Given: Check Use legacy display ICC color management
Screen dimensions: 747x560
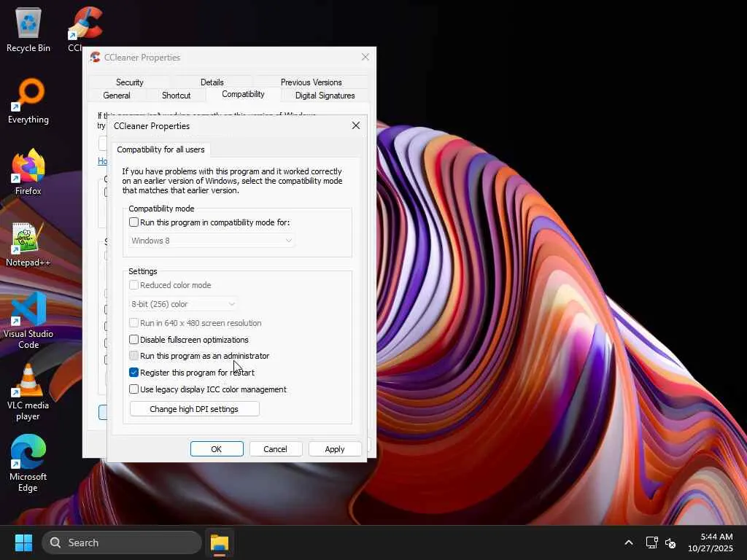Looking at the screenshot, I should click(x=134, y=389).
